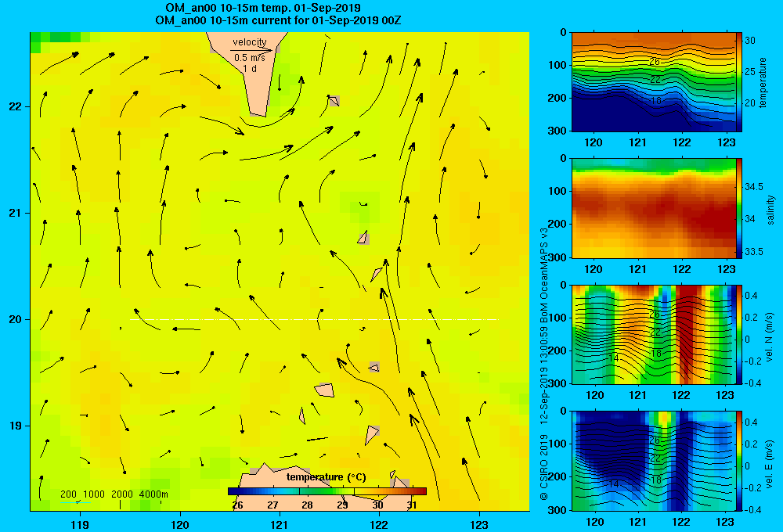The height and width of the screenshot is (532, 783).
Task: Click the '2000' depth contour legend label
Action: click(x=122, y=494)
